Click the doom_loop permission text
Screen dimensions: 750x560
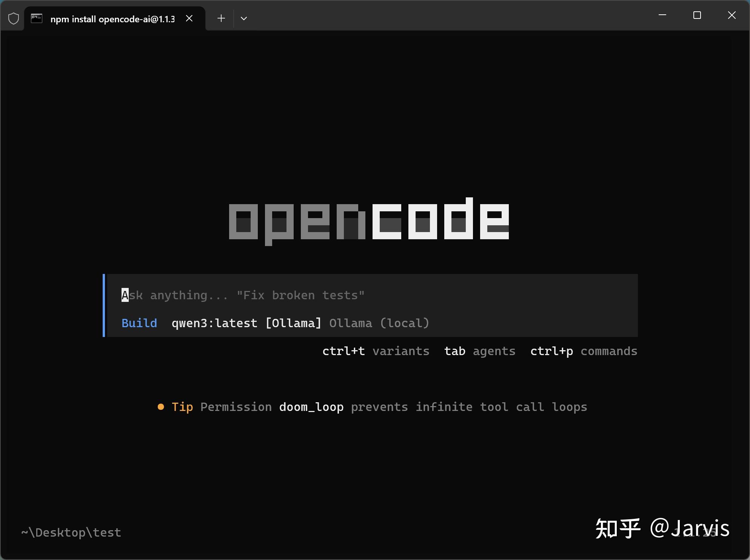(x=311, y=407)
